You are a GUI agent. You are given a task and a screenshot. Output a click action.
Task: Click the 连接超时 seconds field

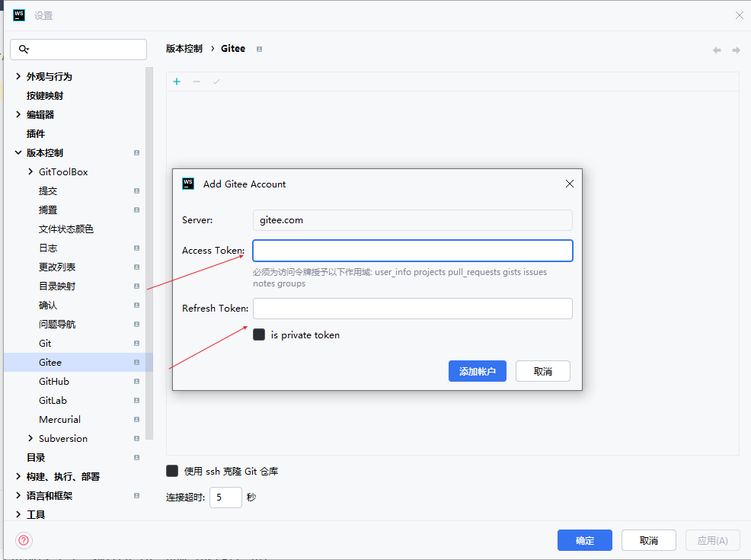[225, 498]
